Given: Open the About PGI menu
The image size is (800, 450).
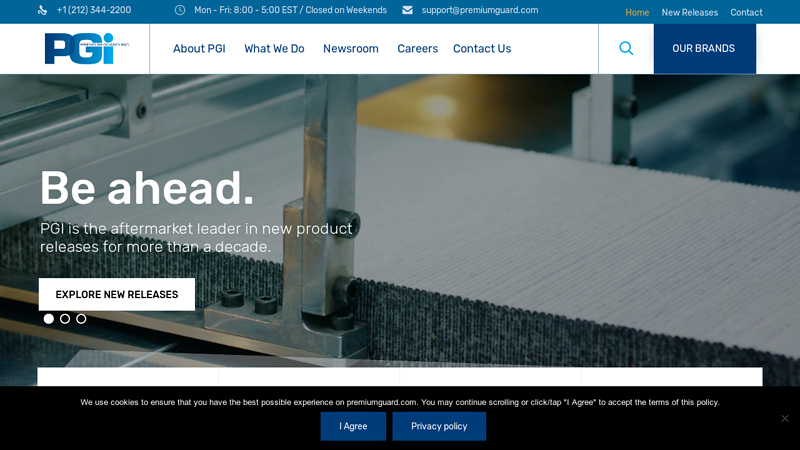Looking at the screenshot, I should [199, 48].
